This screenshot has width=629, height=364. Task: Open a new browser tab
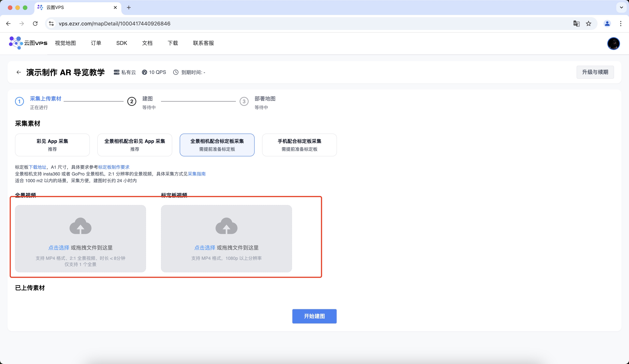(129, 7)
